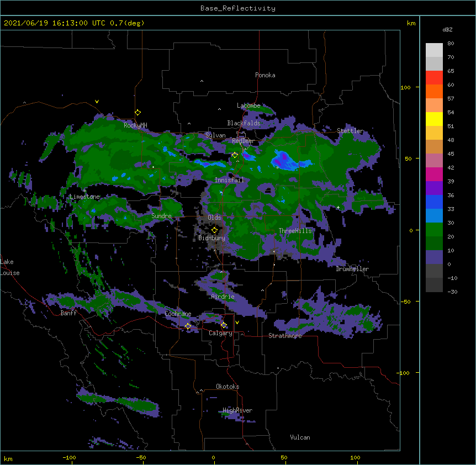This screenshot has width=476, height=465.
Task: Click the Cochrane city label
Action: [x=178, y=314]
